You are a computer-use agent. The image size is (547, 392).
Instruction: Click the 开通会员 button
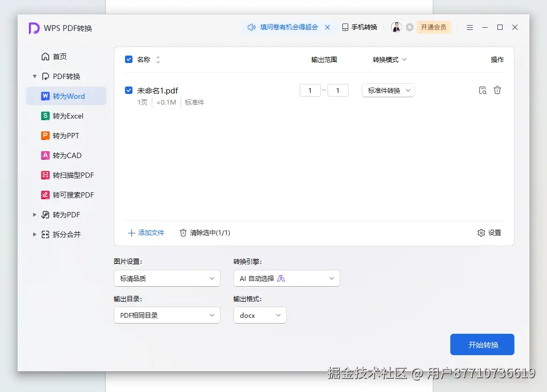[434, 27]
